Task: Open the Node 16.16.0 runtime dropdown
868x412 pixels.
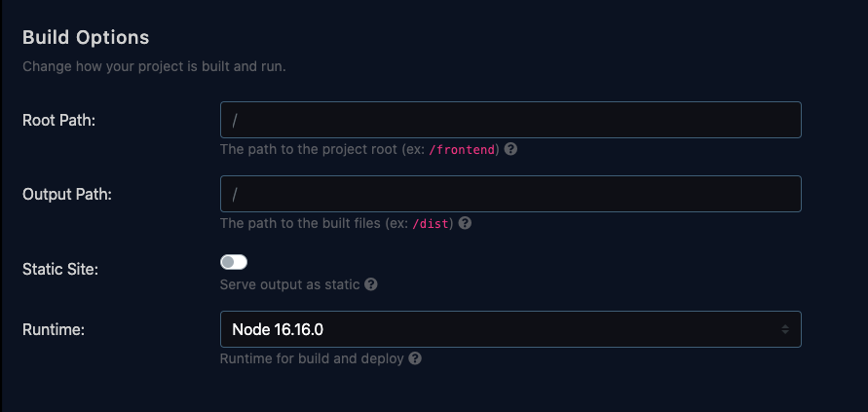Action: 509,329
